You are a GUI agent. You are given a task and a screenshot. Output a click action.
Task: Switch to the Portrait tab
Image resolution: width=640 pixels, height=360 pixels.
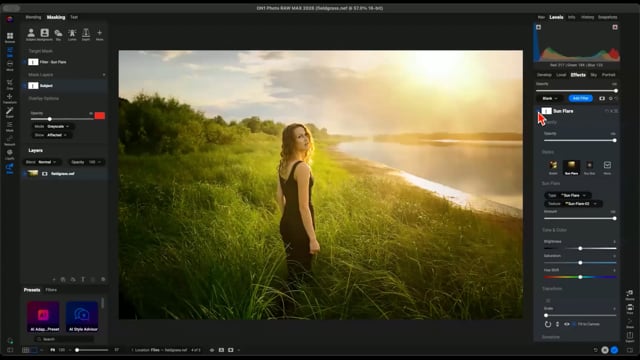coord(609,75)
